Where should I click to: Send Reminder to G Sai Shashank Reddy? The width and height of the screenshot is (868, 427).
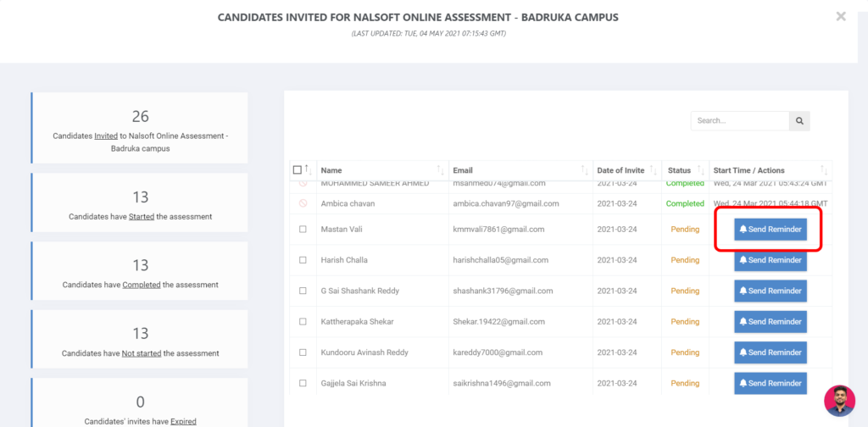771,291
